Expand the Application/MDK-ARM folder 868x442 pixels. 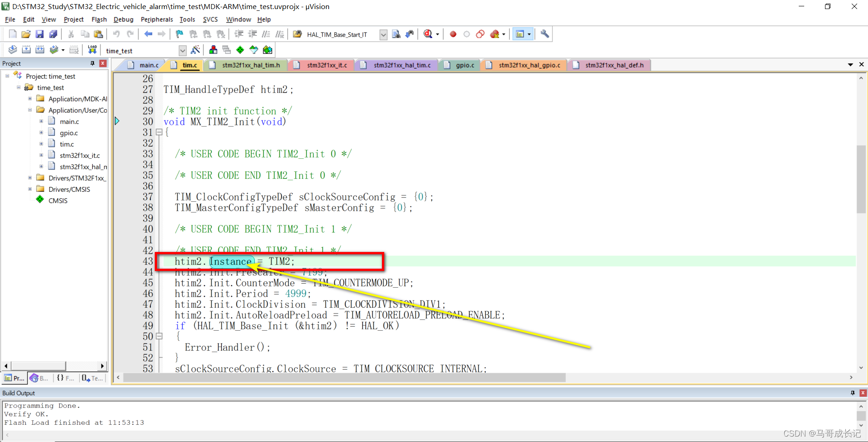click(30, 99)
